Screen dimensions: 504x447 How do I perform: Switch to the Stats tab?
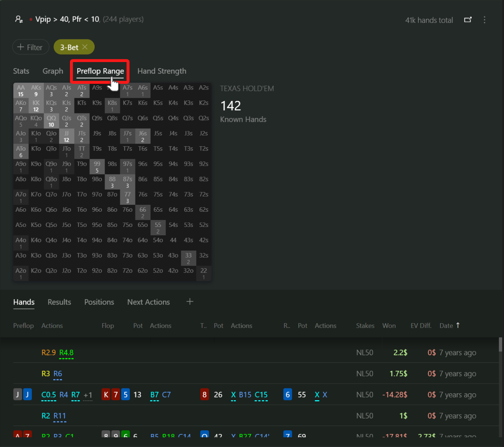click(x=21, y=71)
